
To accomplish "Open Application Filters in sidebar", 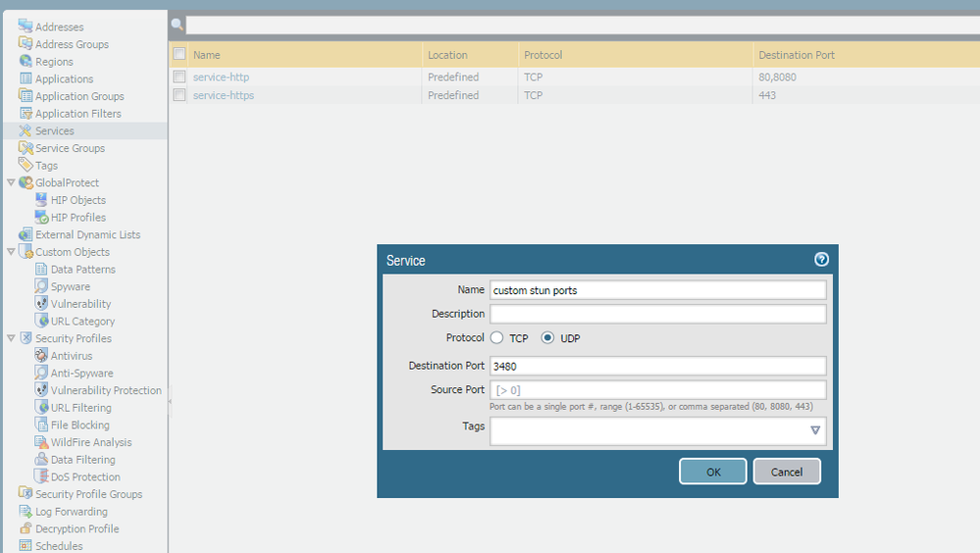I will pyautogui.click(x=77, y=114).
